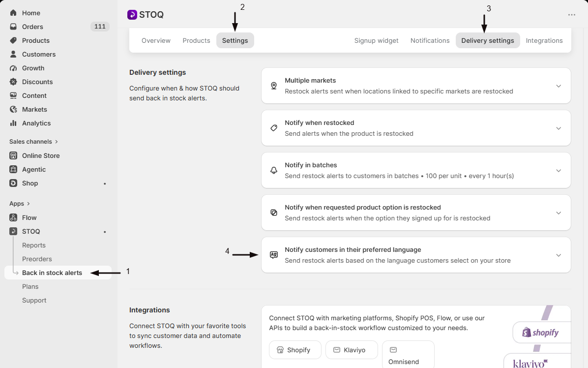This screenshot has width=588, height=368.
Task: Click the preferred language translate icon
Action: click(274, 255)
